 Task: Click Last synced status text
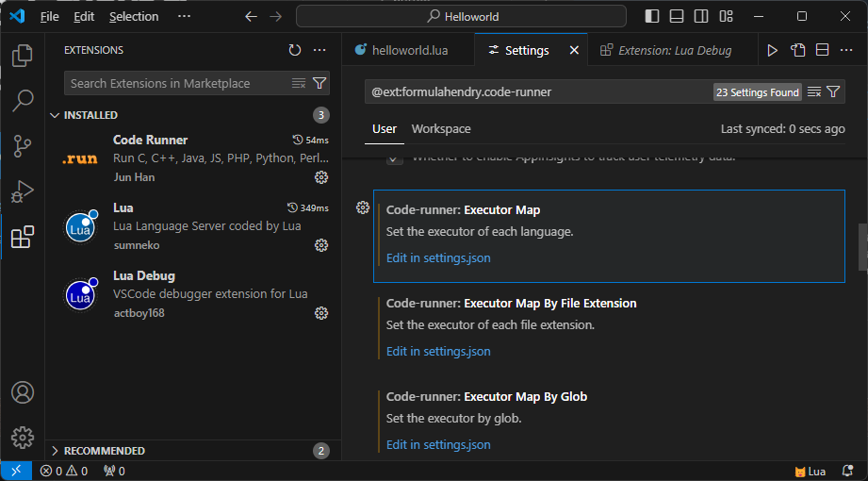click(783, 129)
